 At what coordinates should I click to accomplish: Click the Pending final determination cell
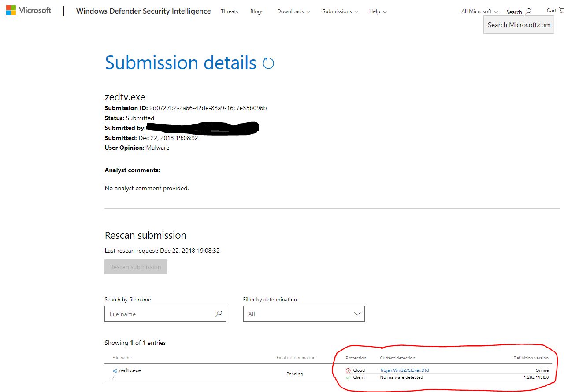295,374
